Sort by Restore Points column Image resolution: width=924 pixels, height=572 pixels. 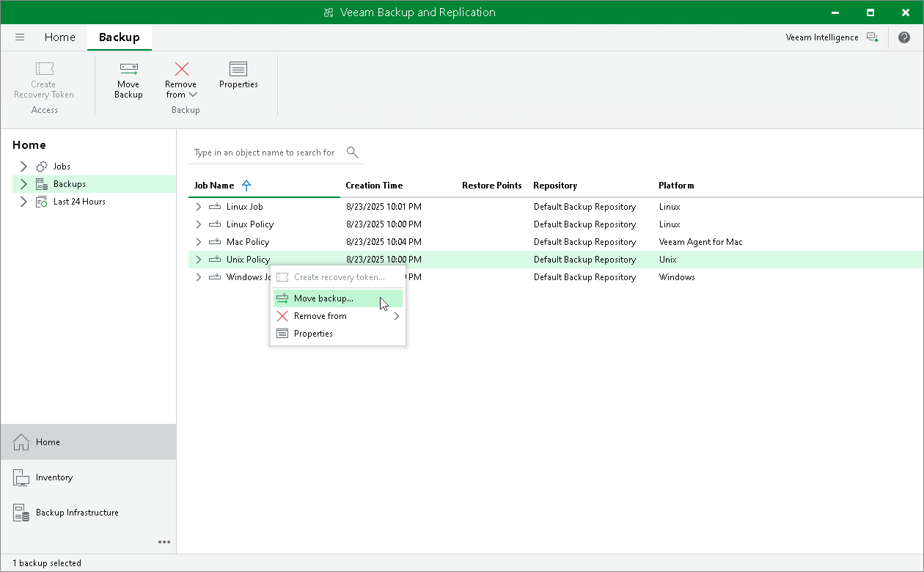[492, 186]
